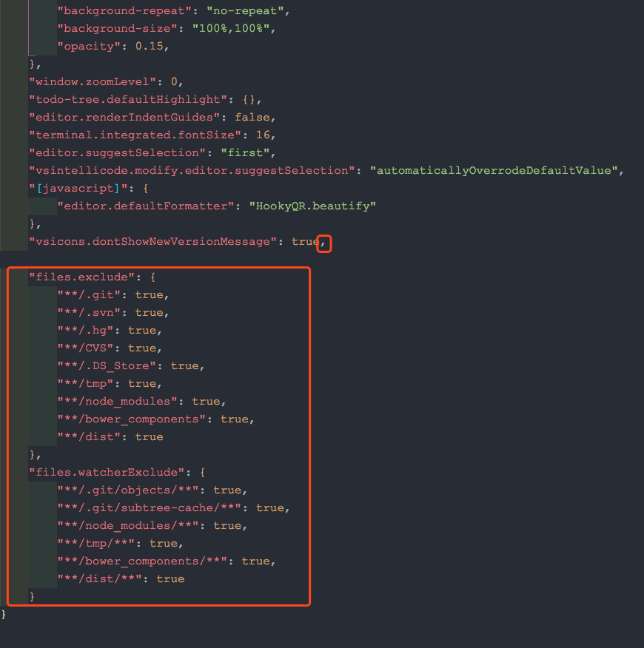Click the "background-repeat" key
Viewport: 644px width, 648px height.
click(x=124, y=10)
